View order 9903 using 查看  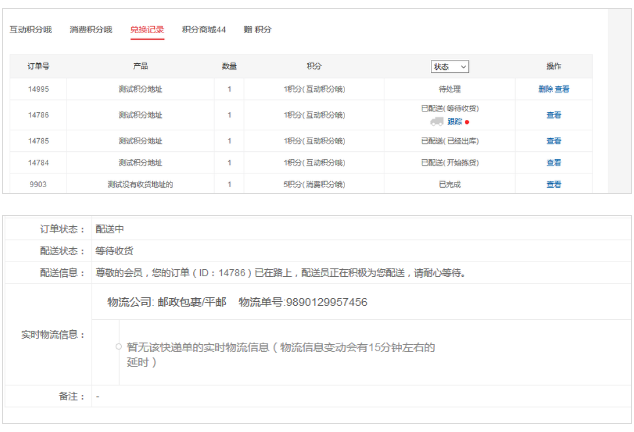click(x=554, y=184)
